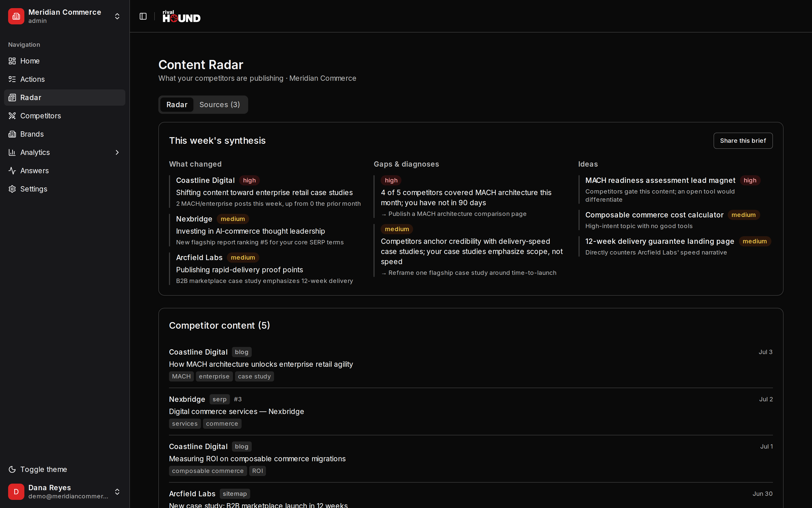This screenshot has width=812, height=508.
Task: Click the moon icon for theme
Action: 12,469
